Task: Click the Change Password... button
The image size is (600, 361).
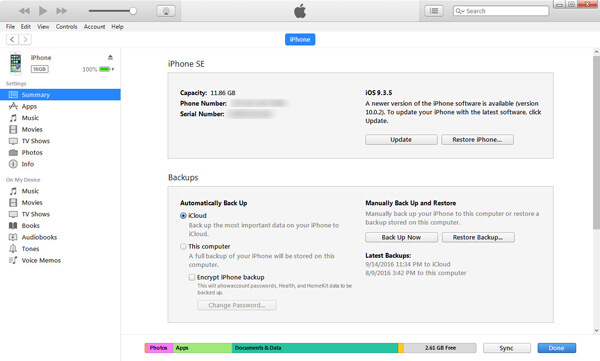Action: click(x=237, y=305)
